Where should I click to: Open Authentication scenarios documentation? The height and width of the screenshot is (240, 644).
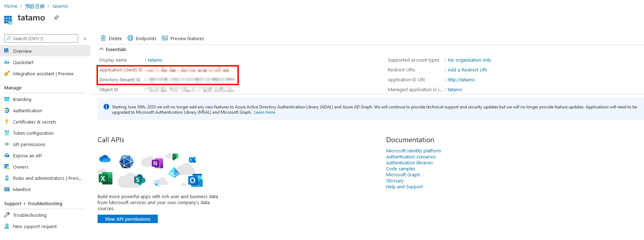411,157
